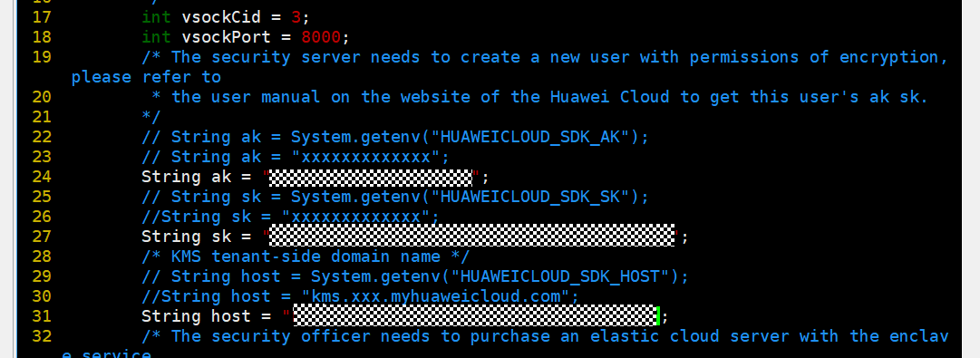Click the "HUAWEICLOUD_SDK_HOST" string

[559, 276]
